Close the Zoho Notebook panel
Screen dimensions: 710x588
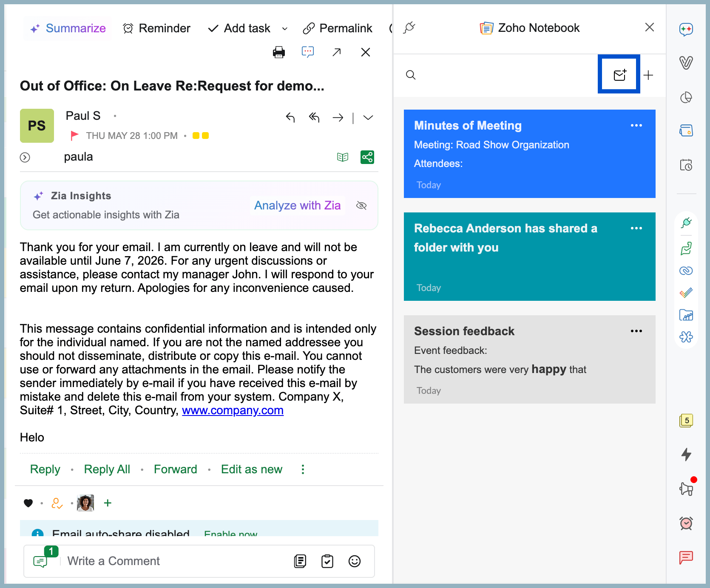point(650,28)
